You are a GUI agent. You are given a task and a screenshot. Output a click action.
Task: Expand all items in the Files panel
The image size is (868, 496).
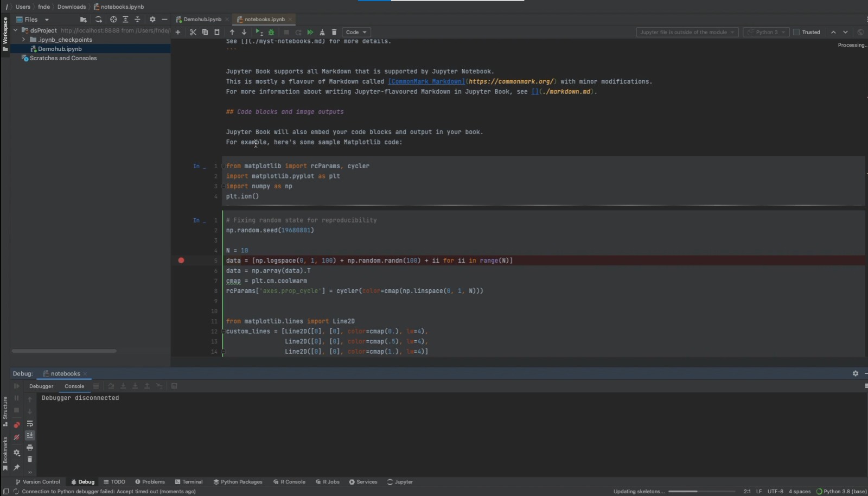[x=125, y=20]
